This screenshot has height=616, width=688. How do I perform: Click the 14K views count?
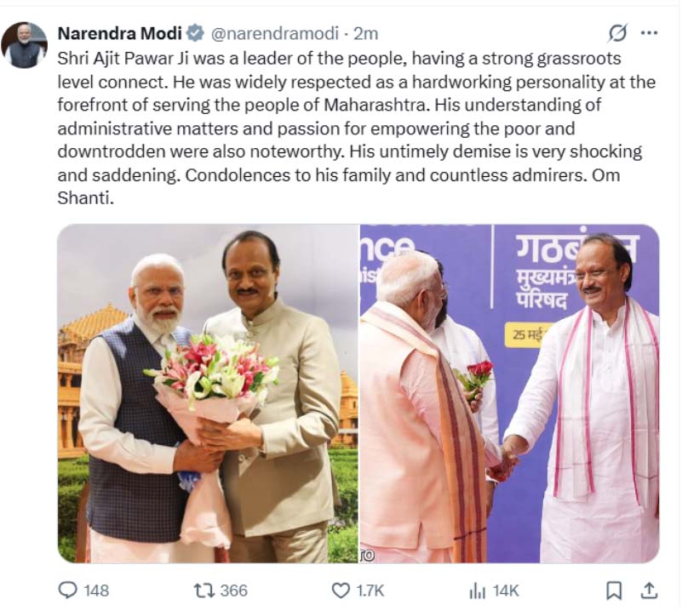[x=504, y=590]
